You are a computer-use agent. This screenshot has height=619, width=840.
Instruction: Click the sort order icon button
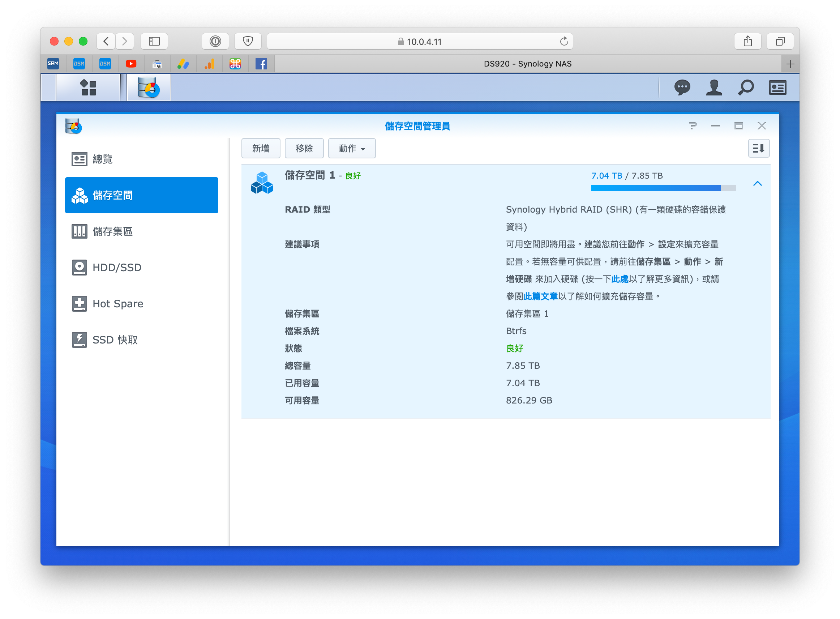(758, 148)
